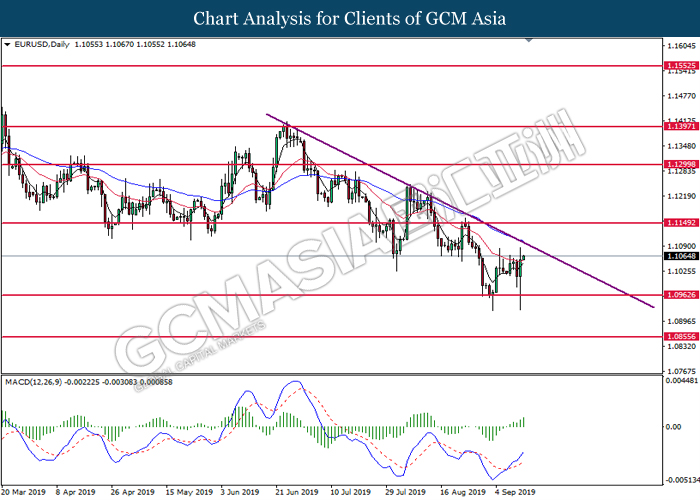Click the '10 Jul 2019' date label
Screen dimensions: 700x500
[x=350, y=492]
